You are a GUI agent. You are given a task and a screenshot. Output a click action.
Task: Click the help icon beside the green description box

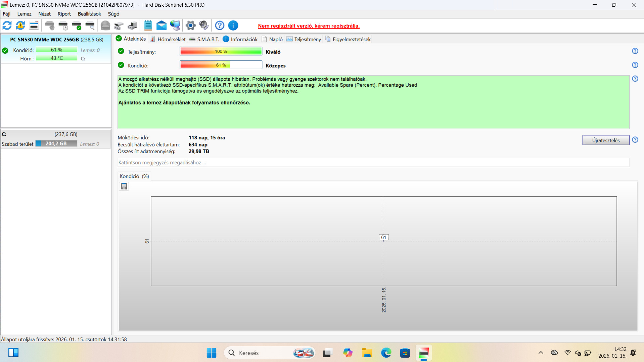(x=635, y=79)
